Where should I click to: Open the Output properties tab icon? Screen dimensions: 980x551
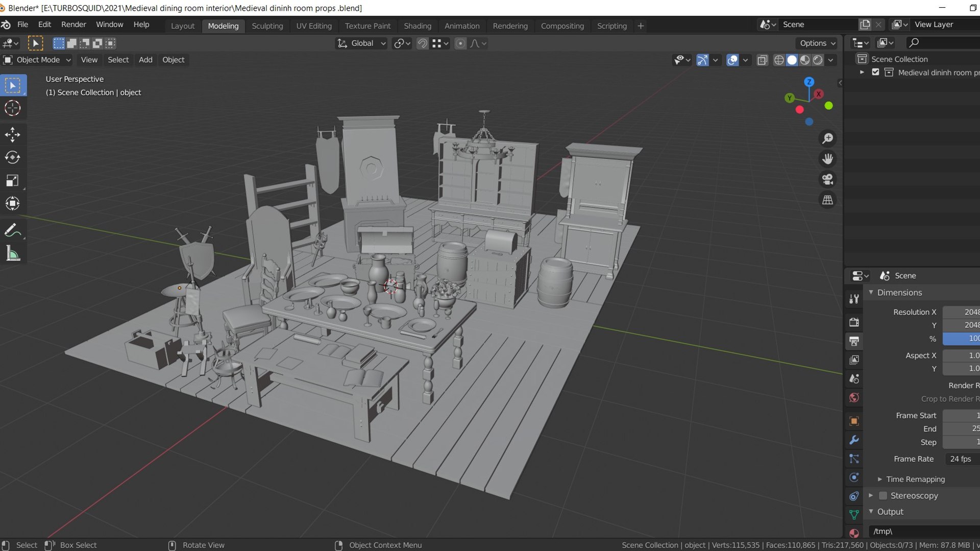tap(854, 341)
